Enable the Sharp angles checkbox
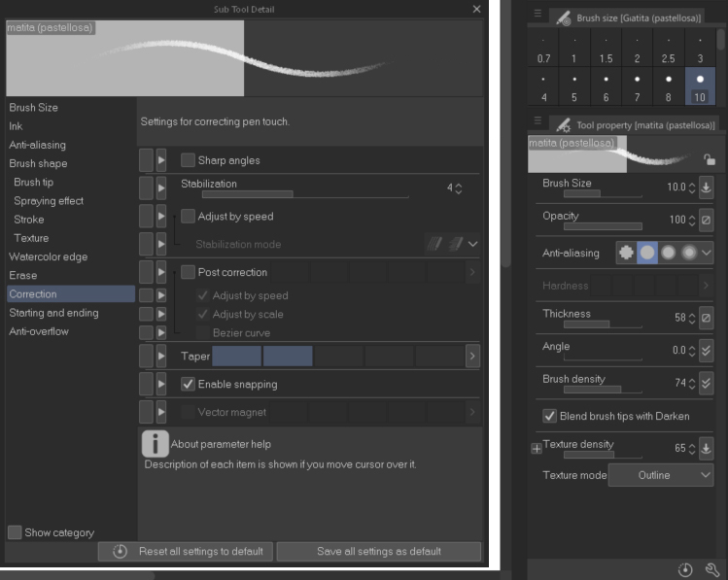Viewport: 728px width, 580px height. pyautogui.click(x=189, y=160)
